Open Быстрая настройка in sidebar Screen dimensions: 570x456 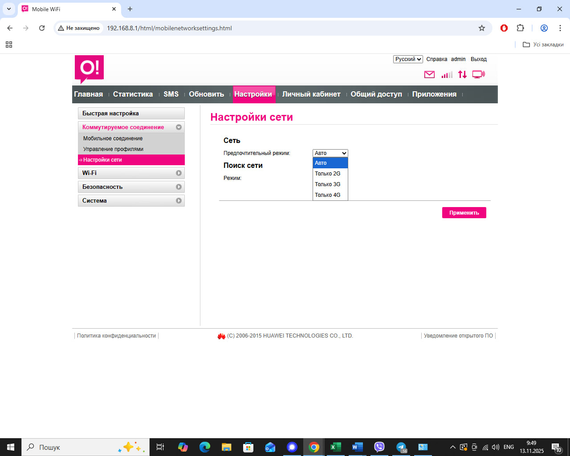click(131, 113)
